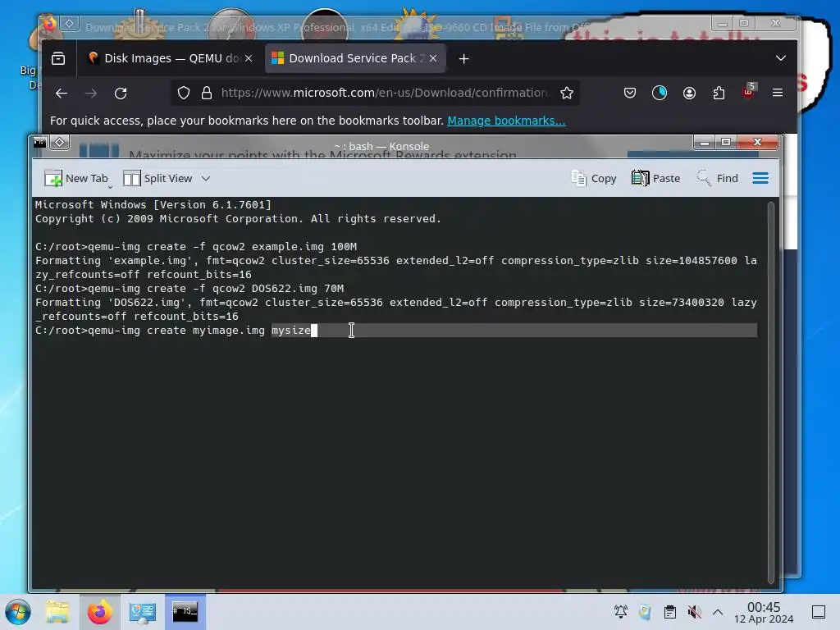
Task: Open the Start menu orb
Action: (18, 612)
